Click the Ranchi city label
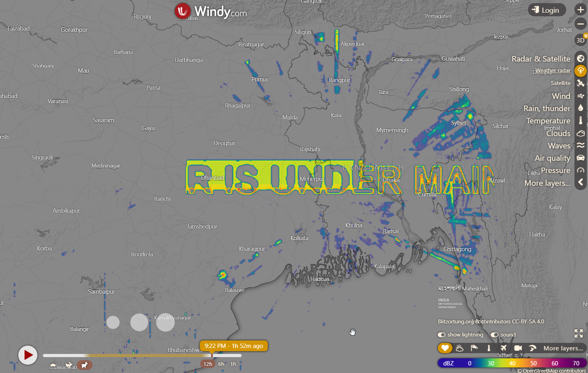This screenshot has height=373, width=588. (162, 199)
